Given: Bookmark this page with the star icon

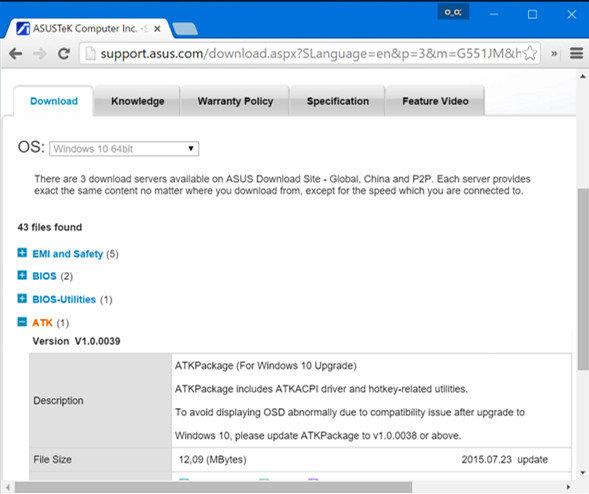Looking at the screenshot, I should 530,53.
